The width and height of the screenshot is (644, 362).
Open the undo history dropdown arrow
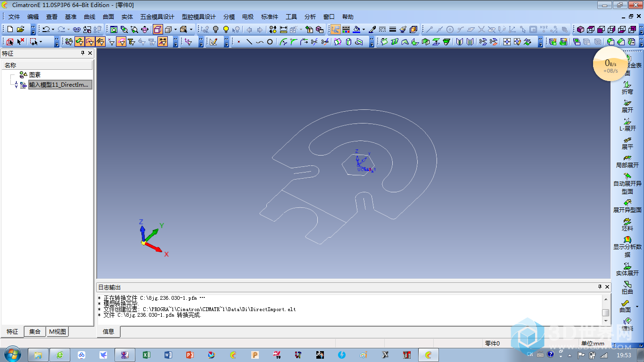click(53, 29)
